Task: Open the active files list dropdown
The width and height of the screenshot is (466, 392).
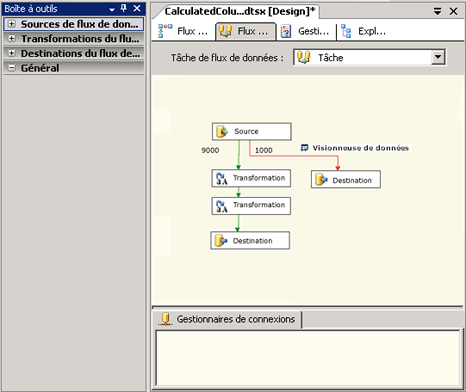Action: 438,12
